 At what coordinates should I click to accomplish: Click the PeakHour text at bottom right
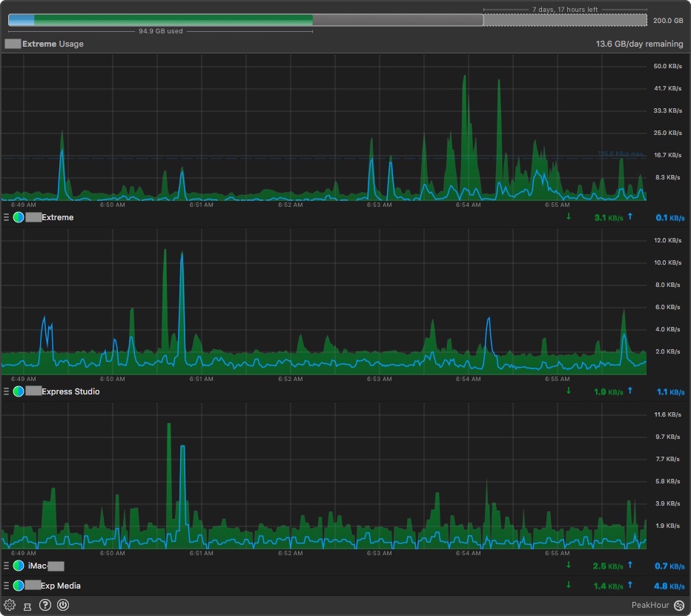point(650,606)
